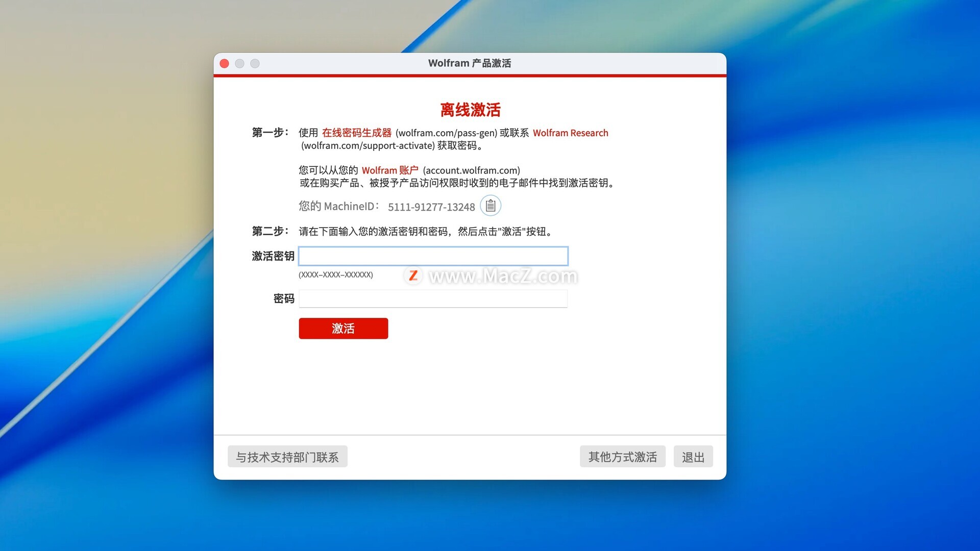Focus the 密码 input field
The height and width of the screenshot is (551, 980).
(433, 299)
